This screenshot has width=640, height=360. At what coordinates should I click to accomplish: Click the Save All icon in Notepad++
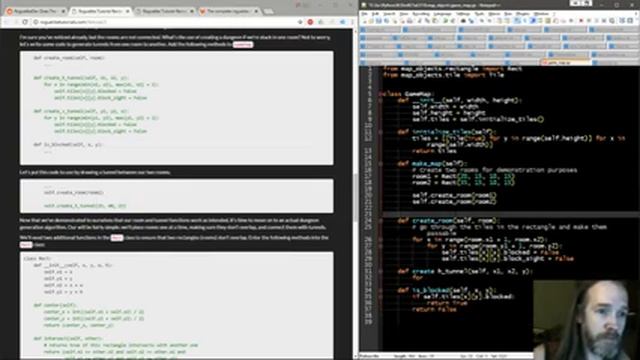[x=386, y=21]
